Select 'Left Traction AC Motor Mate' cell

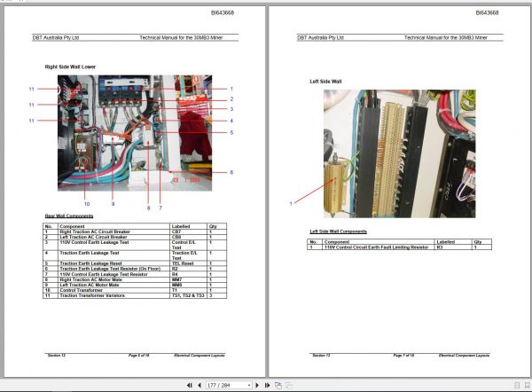click(113, 285)
